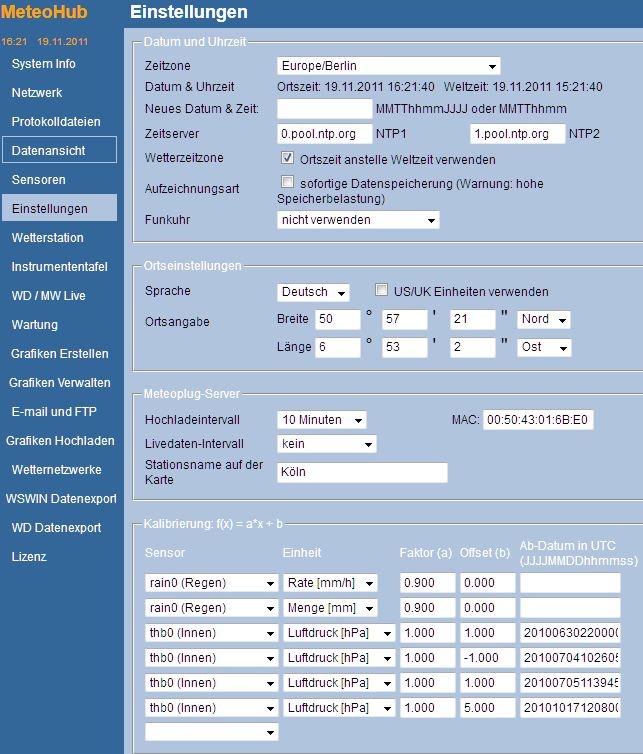Image resolution: width=643 pixels, height=754 pixels.
Task: Open the Sprache Deutsch dropdown
Action: point(313,293)
